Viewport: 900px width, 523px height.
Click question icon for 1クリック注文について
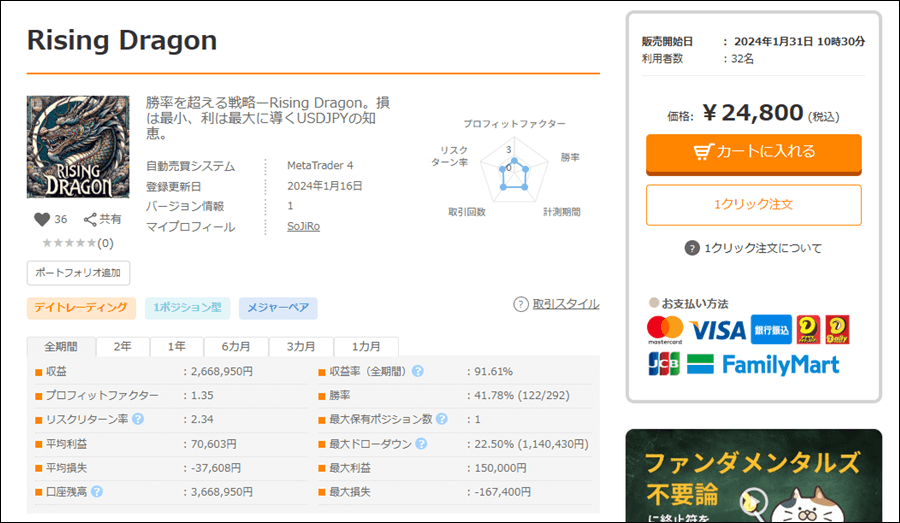click(692, 248)
